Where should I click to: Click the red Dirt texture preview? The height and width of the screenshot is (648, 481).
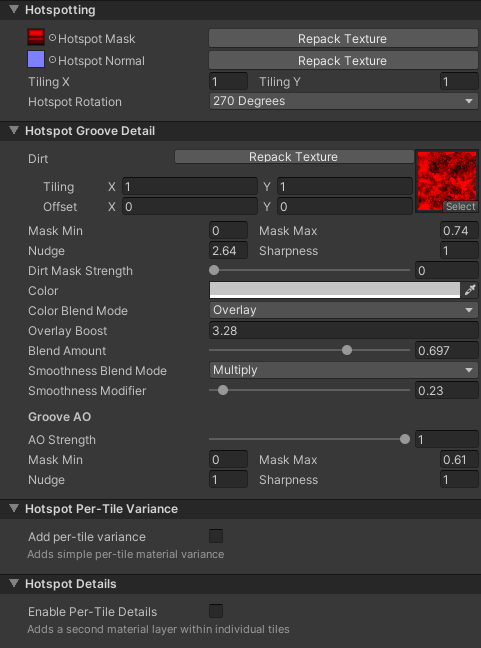[x=447, y=181]
